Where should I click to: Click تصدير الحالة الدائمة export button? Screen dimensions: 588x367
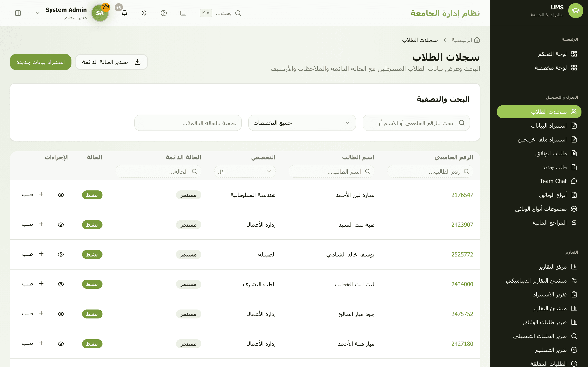tap(111, 62)
